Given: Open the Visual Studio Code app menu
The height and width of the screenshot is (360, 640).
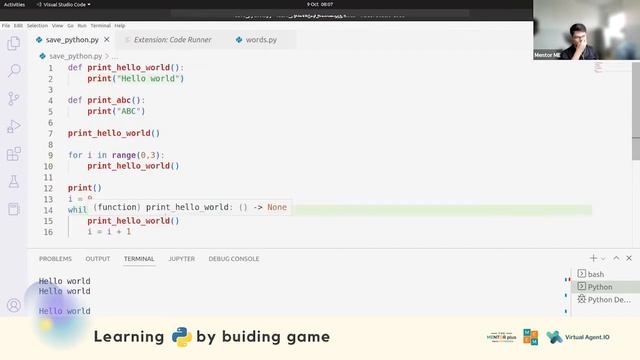Looking at the screenshot, I should tap(63, 4).
